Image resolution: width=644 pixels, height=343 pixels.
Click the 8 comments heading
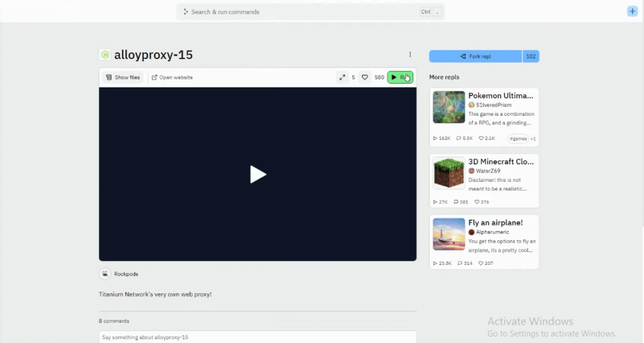(114, 321)
